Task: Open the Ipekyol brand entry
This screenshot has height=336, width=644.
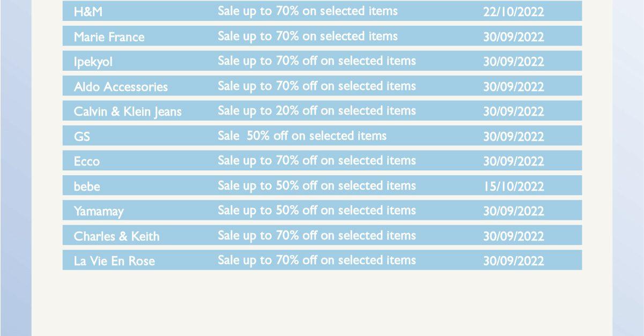Action: coord(93,62)
